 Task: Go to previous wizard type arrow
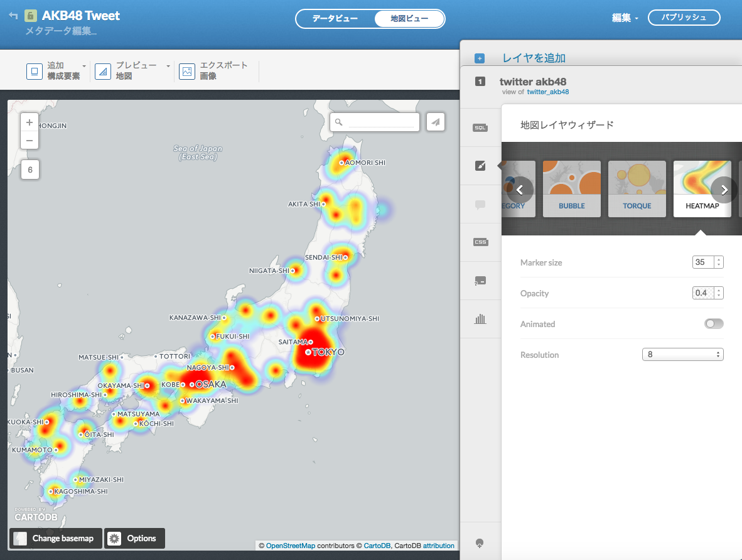point(520,190)
